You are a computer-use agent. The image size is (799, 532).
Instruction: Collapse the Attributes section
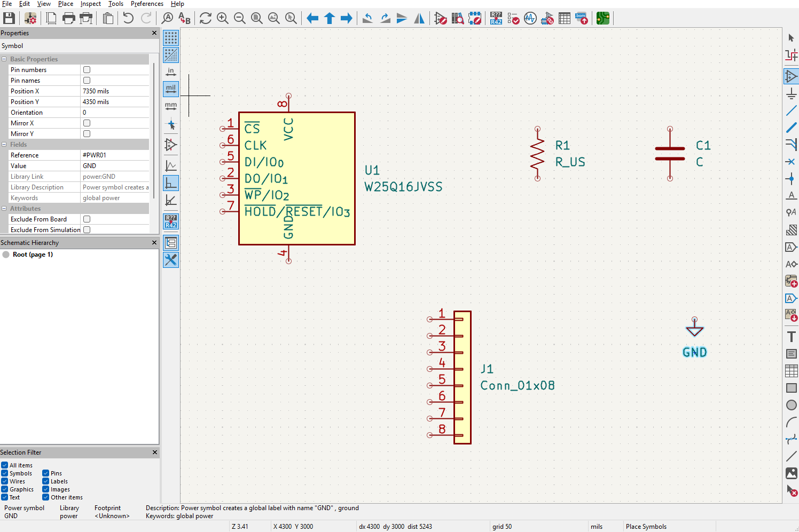pos(4,209)
